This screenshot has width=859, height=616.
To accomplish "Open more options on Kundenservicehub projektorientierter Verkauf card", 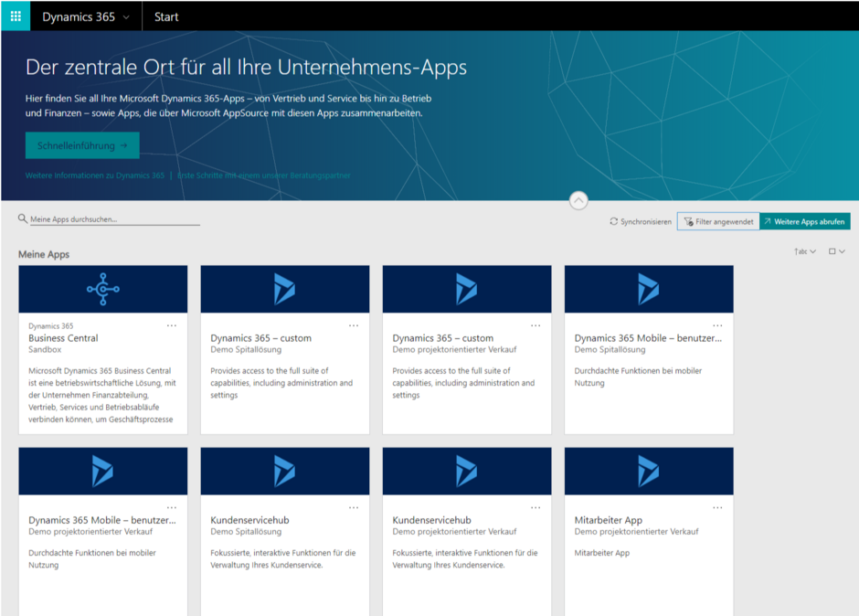I will (x=536, y=507).
